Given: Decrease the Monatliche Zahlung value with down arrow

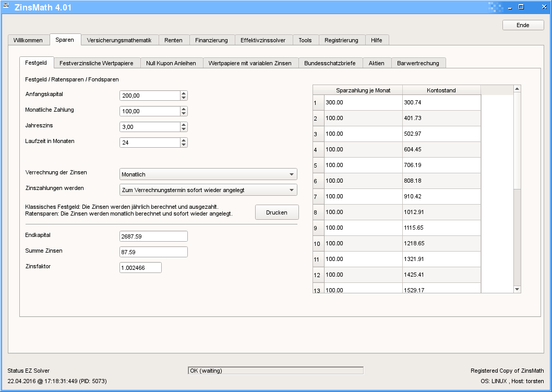Looking at the screenshot, I should click(x=184, y=113).
